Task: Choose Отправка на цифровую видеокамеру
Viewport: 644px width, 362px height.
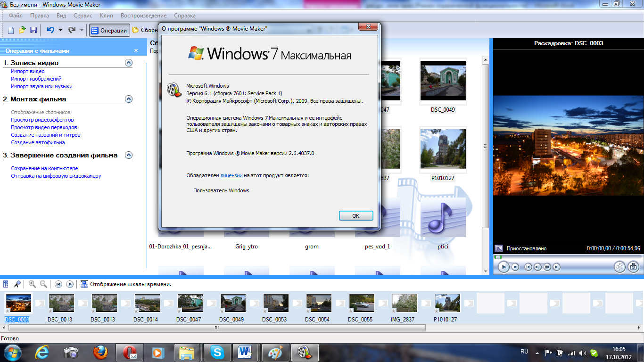Action: click(56, 176)
